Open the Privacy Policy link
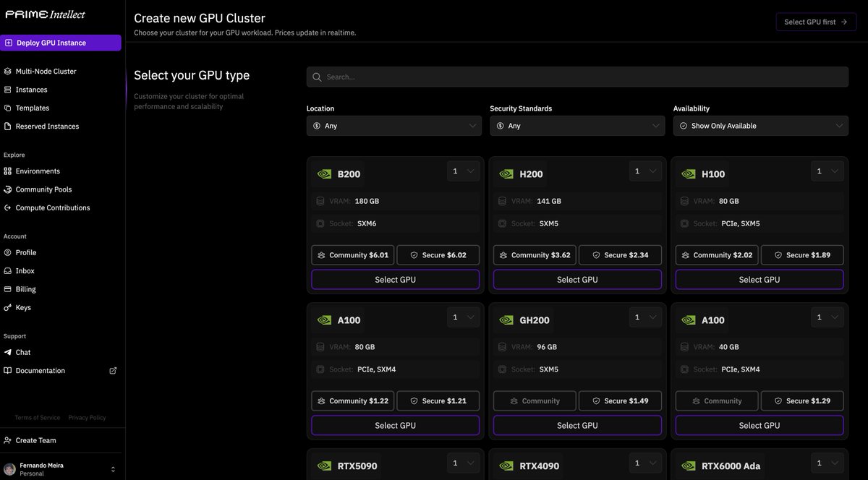The width and height of the screenshot is (868, 480). point(87,418)
